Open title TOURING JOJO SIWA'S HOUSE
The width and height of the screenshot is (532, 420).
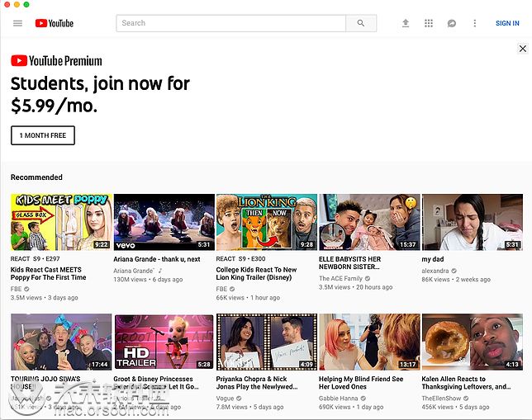(45, 383)
